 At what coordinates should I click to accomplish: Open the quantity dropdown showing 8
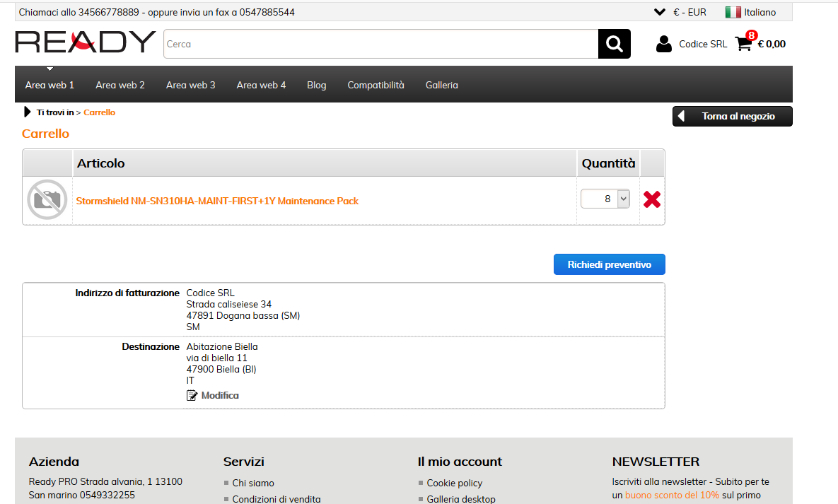pyautogui.click(x=605, y=199)
